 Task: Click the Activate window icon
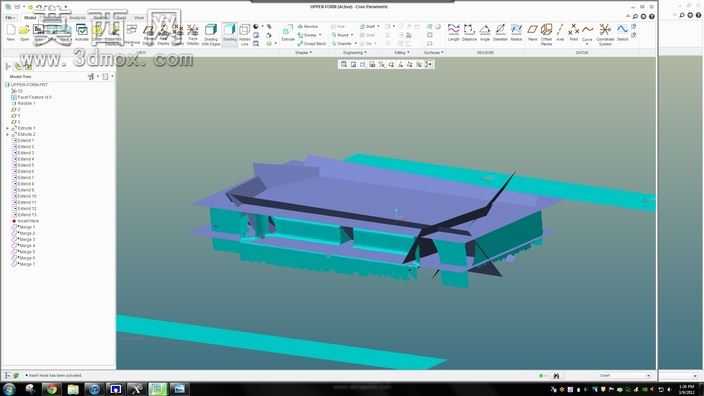(82, 33)
